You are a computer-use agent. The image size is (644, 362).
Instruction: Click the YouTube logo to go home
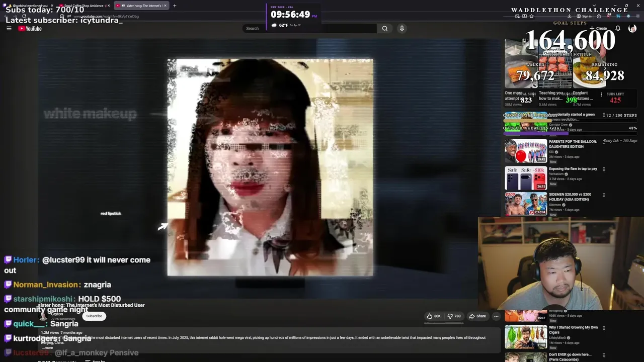(30, 29)
